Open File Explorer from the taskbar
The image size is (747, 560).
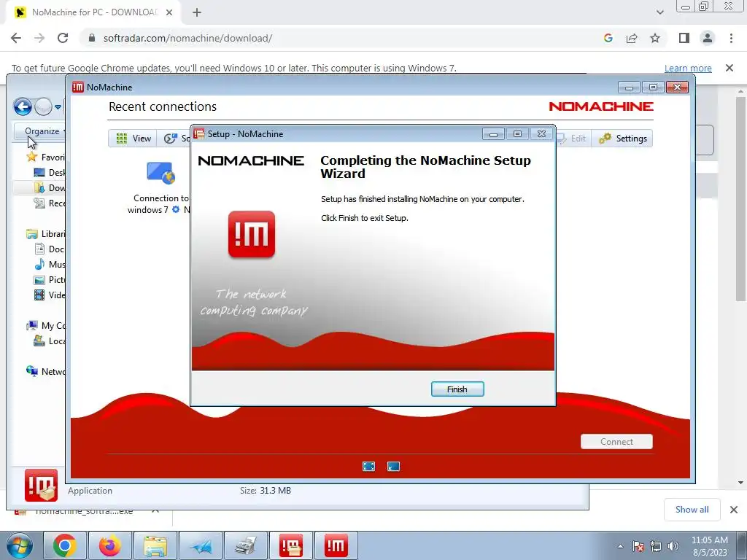(x=155, y=545)
